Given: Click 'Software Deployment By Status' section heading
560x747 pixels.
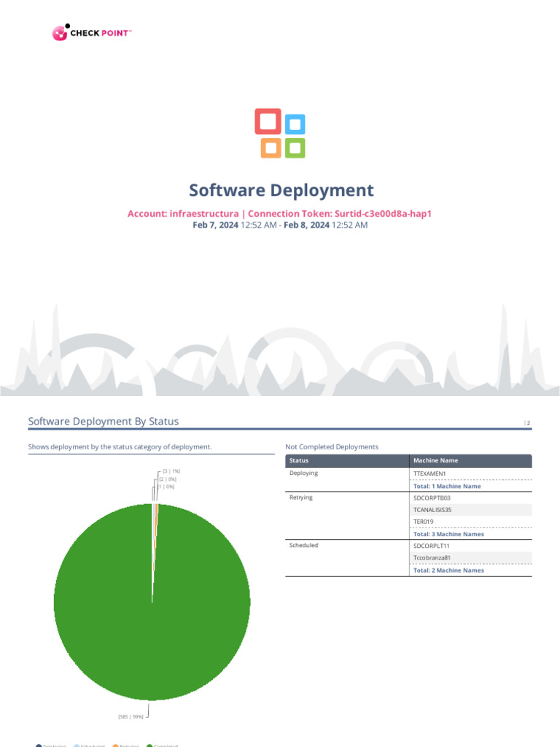Looking at the screenshot, I should tap(104, 421).
